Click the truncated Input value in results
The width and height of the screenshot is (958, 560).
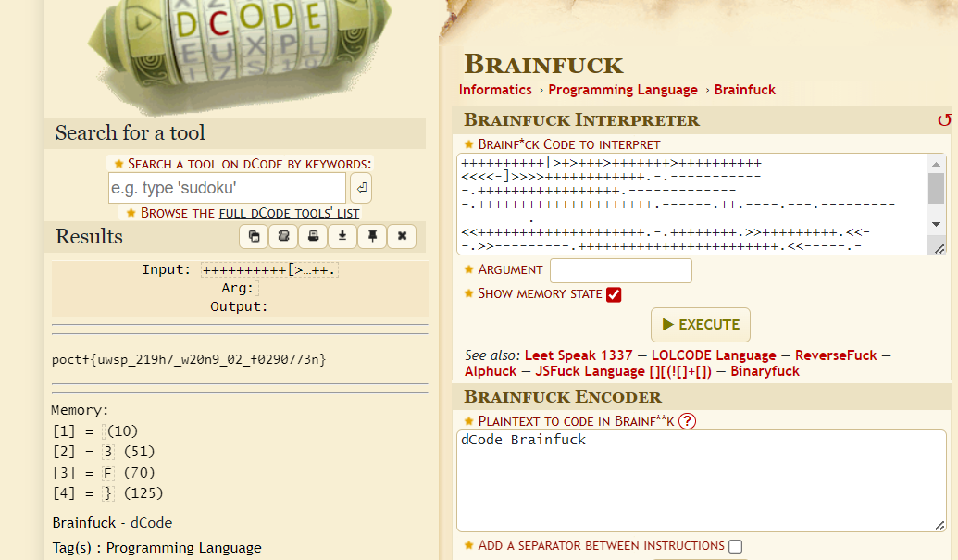(269, 270)
